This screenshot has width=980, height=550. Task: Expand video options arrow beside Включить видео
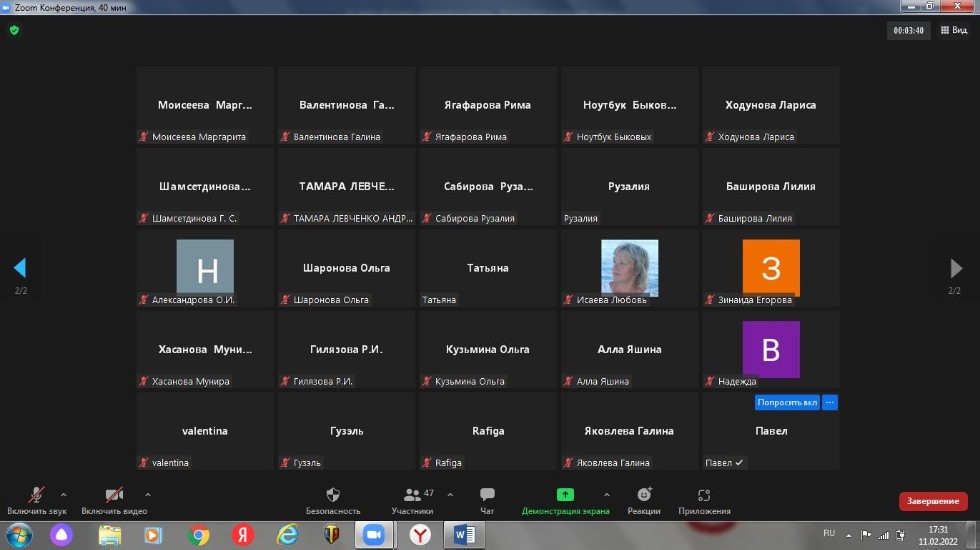tap(148, 494)
